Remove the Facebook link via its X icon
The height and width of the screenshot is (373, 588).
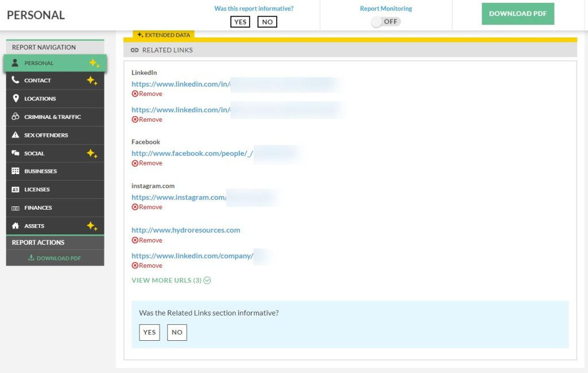tap(134, 163)
